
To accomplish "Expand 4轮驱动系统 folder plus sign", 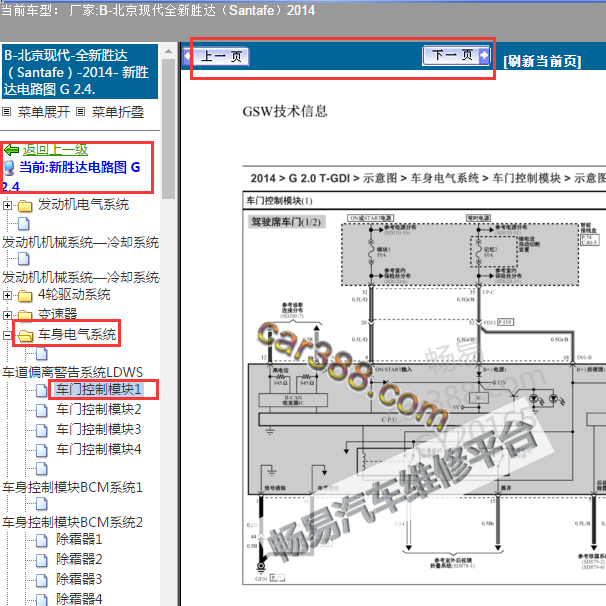I will [7, 296].
